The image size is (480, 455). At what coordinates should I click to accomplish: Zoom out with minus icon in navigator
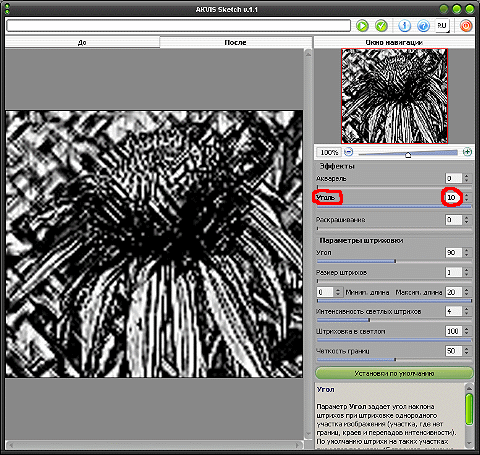(x=348, y=152)
